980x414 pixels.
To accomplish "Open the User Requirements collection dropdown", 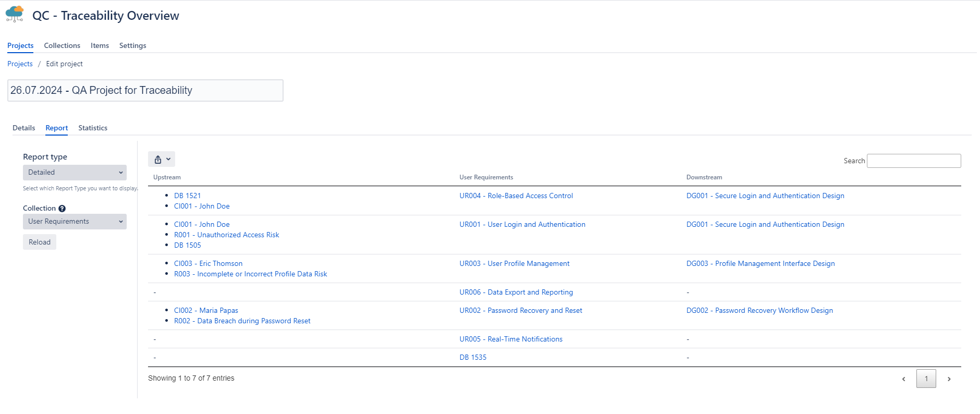I will tap(75, 222).
